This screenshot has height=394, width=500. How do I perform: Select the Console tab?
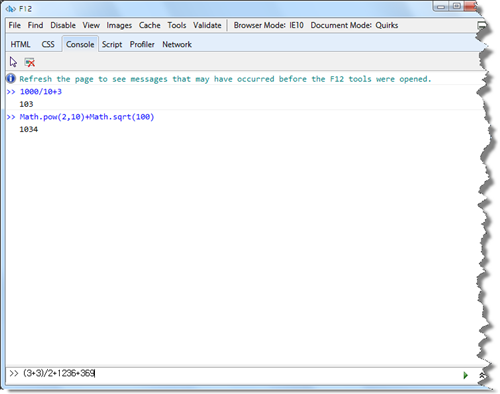tap(80, 44)
